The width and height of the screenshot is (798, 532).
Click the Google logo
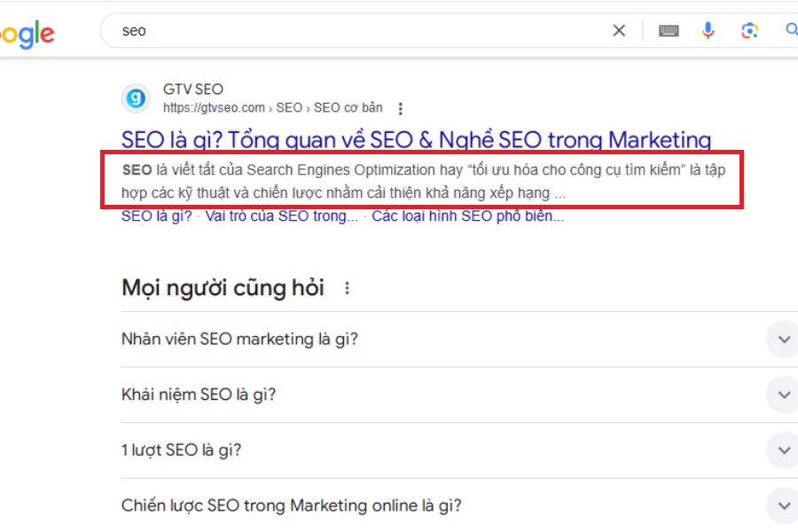click(27, 32)
